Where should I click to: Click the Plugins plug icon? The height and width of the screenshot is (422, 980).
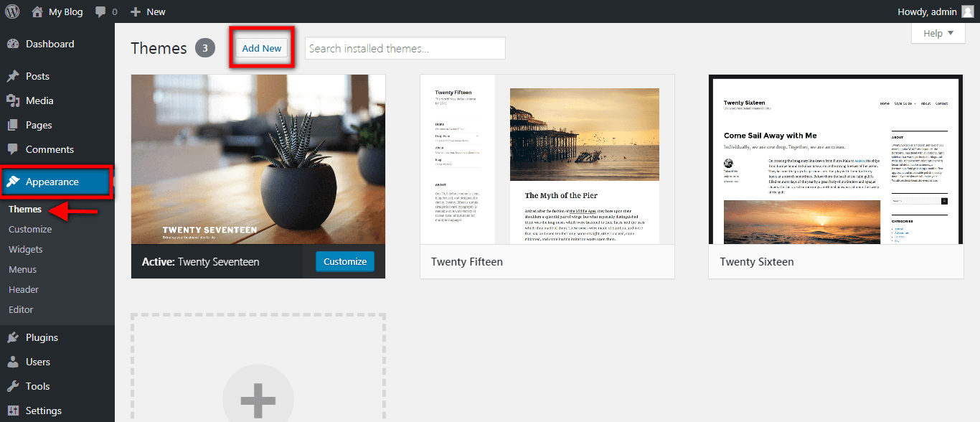(13, 337)
